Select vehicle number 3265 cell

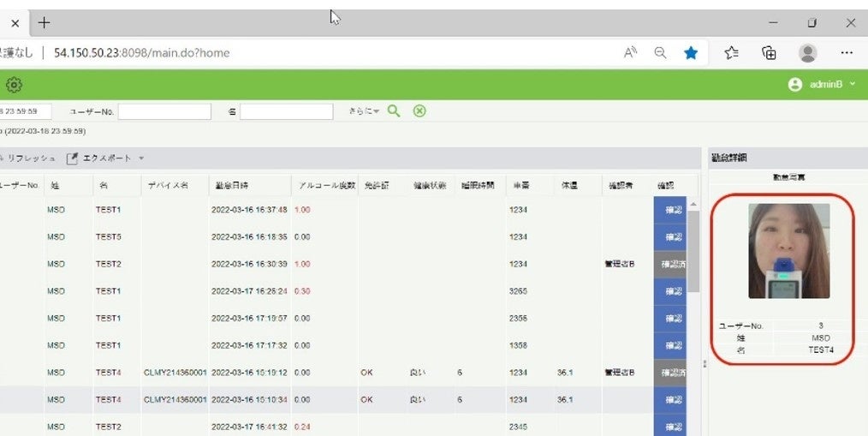(518, 291)
